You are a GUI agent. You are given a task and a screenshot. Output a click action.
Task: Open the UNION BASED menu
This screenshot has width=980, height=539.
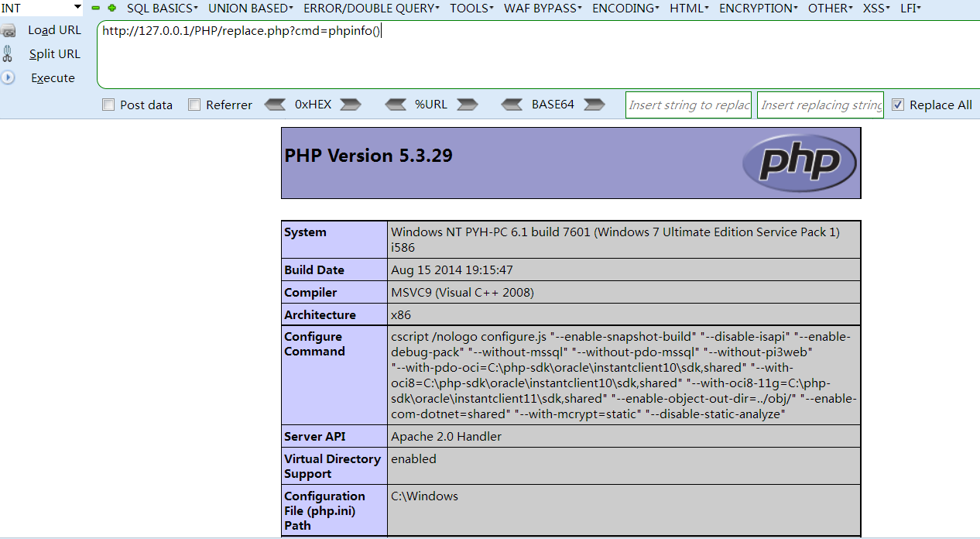(251, 8)
